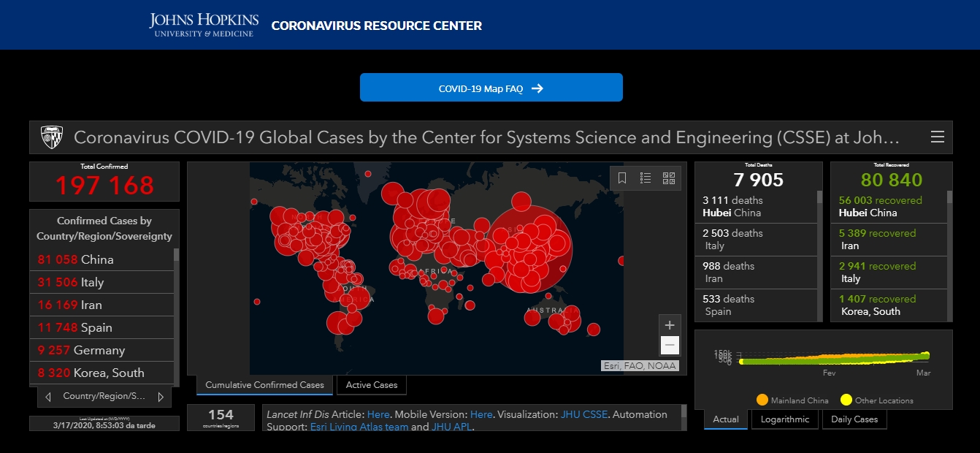Zoom out the map with minus button

670,346
